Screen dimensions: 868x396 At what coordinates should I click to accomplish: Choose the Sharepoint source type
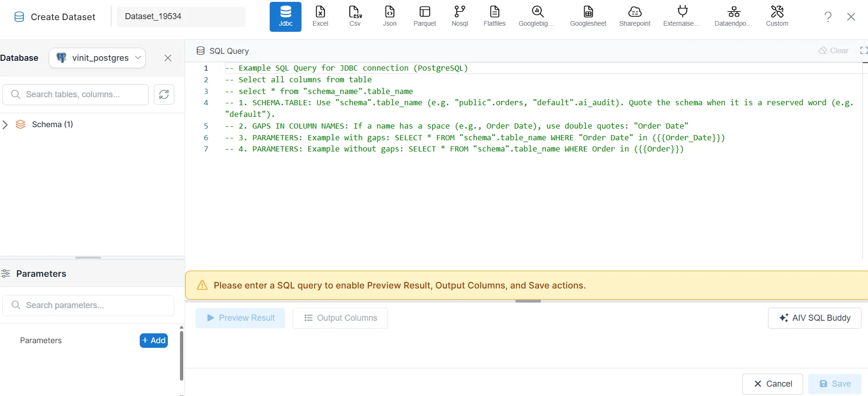coord(635,17)
